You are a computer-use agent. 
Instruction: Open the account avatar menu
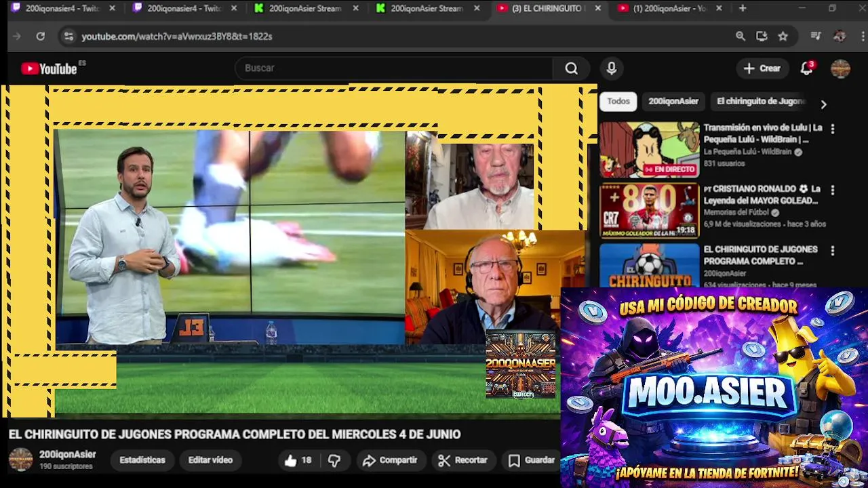tap(840, 68)
